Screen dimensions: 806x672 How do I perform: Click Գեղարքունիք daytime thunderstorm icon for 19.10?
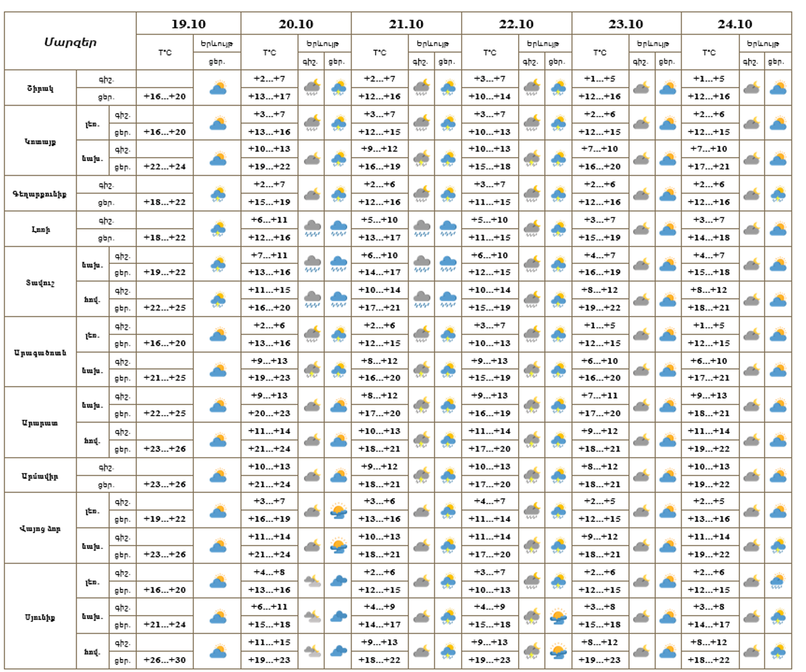pos(218,194)
